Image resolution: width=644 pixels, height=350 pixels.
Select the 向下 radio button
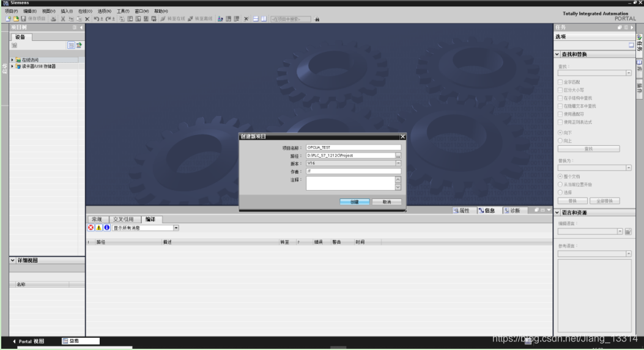560,133
